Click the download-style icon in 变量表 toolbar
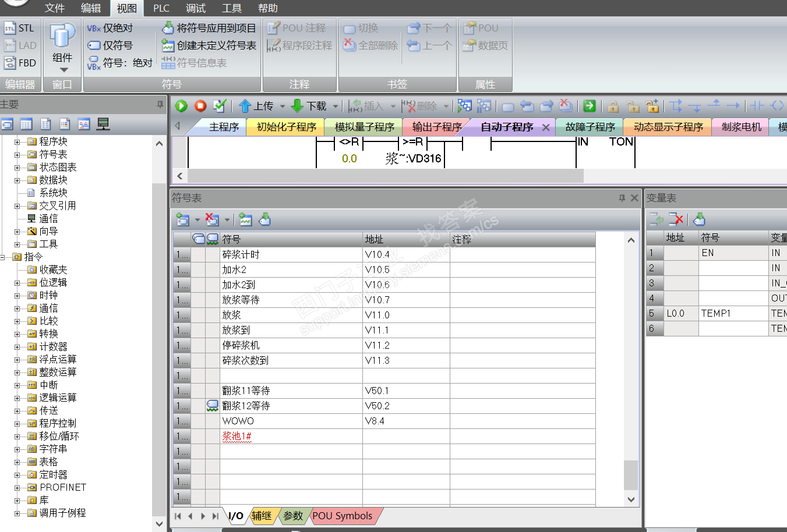 point(700,219)
